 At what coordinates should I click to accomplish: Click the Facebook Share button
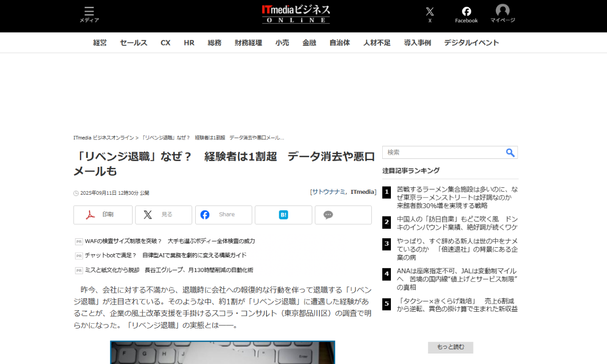click(x=223, y=215)
